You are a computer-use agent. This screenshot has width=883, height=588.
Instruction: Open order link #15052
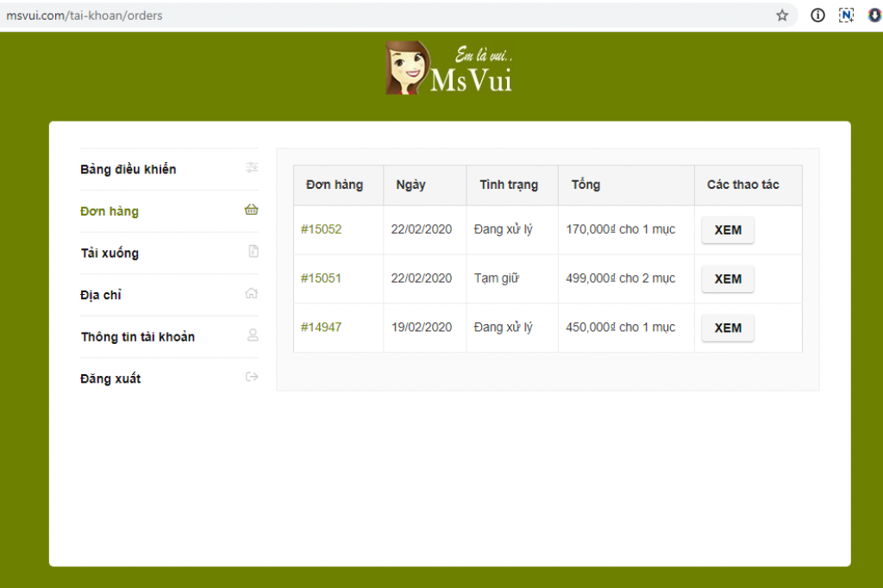point(321,229)
